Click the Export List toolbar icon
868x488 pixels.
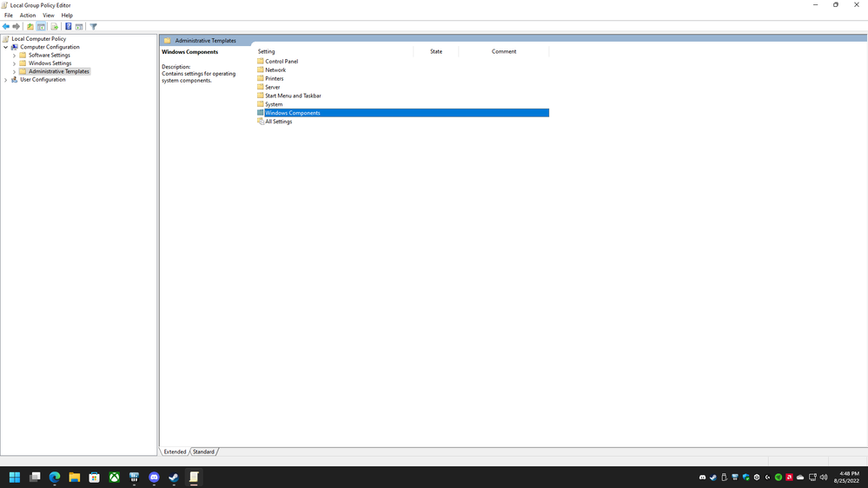54,27
